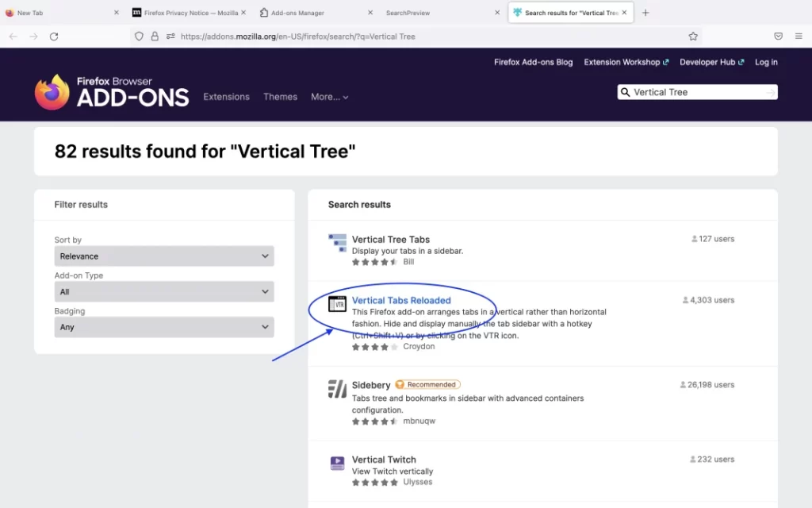Open a new tab with plus button
812x508 pixels.
pos(645,13)
